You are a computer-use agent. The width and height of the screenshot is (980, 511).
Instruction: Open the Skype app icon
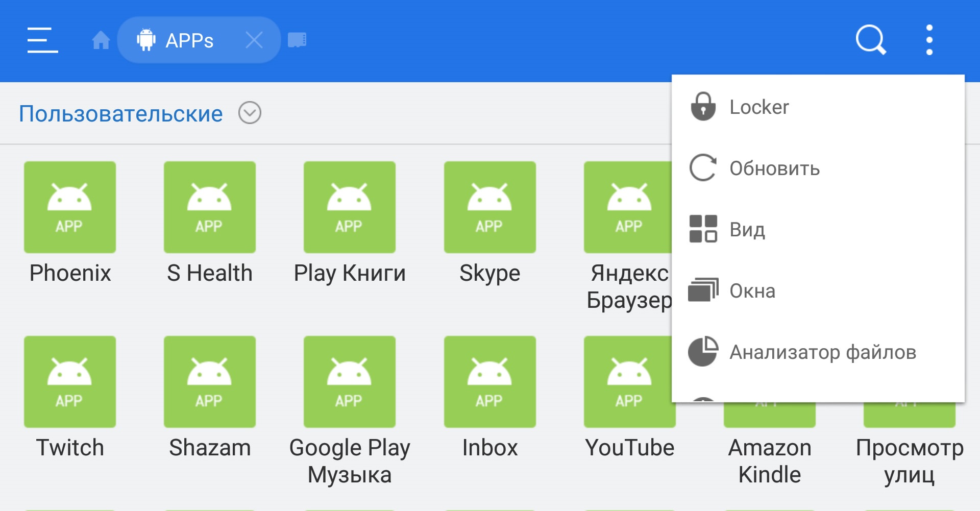pyautogui.click(x=490, y=207)
